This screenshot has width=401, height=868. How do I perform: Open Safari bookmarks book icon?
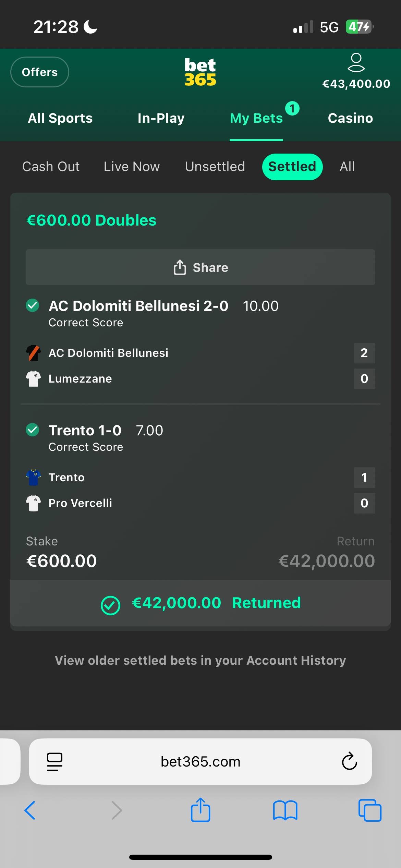click(x=285, y=810)
